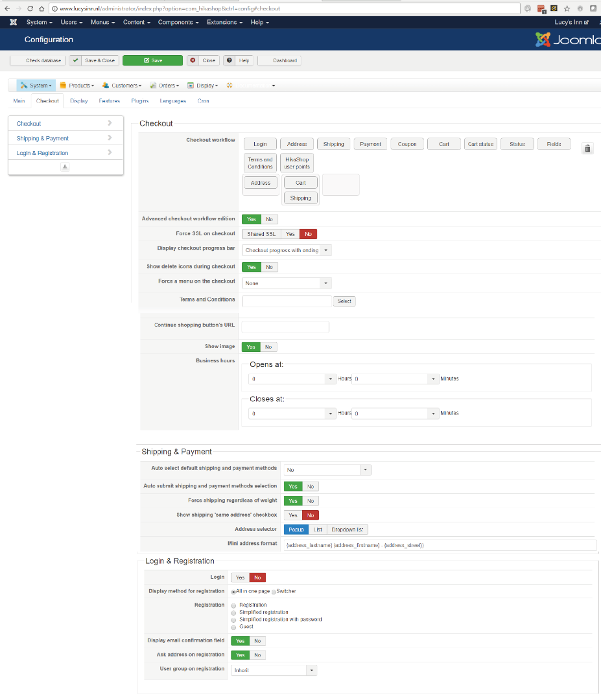Switch to the Languages configuration tab

click(173, 101)
